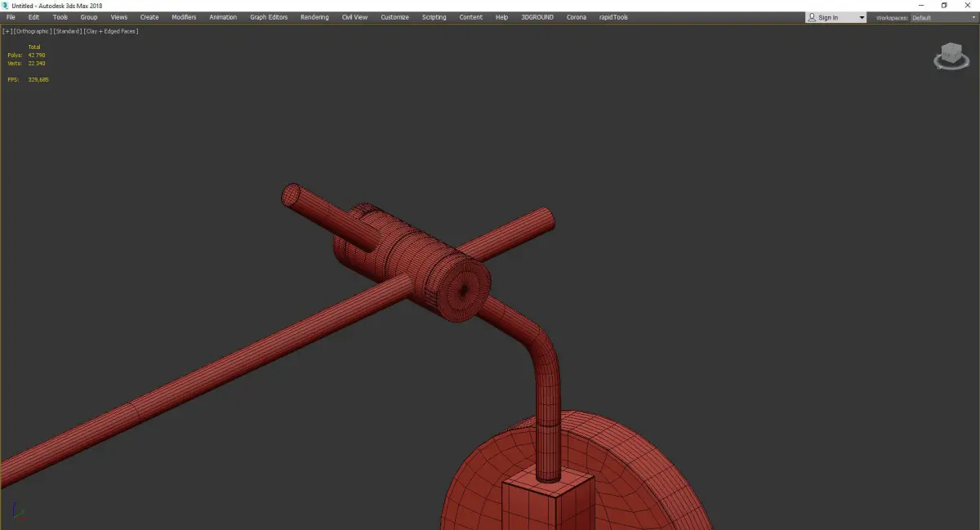Open the Modifiers menu
Image resolution: width=980 pixels, height=530 pixels.
(x=184, y=17)
